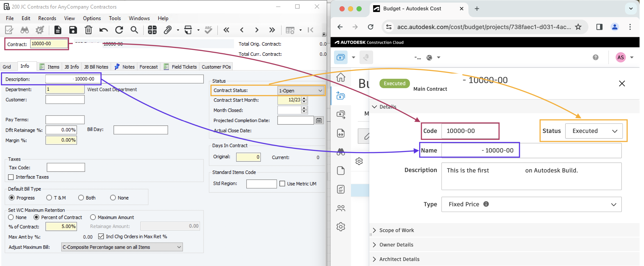644x266 pixels.
Task: Open the Contract Status dropdown
Action: point(300,90)
